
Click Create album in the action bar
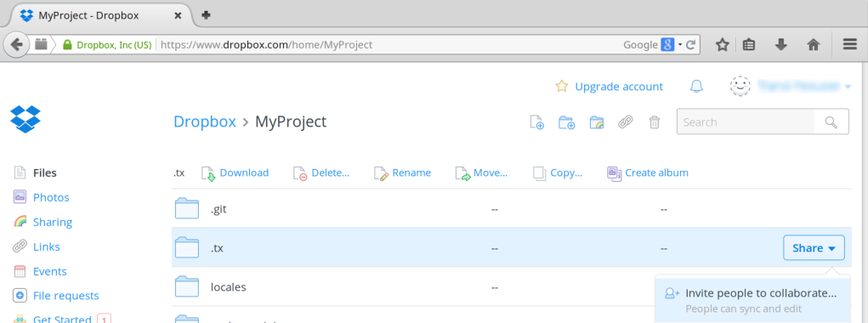pos(648,173)
